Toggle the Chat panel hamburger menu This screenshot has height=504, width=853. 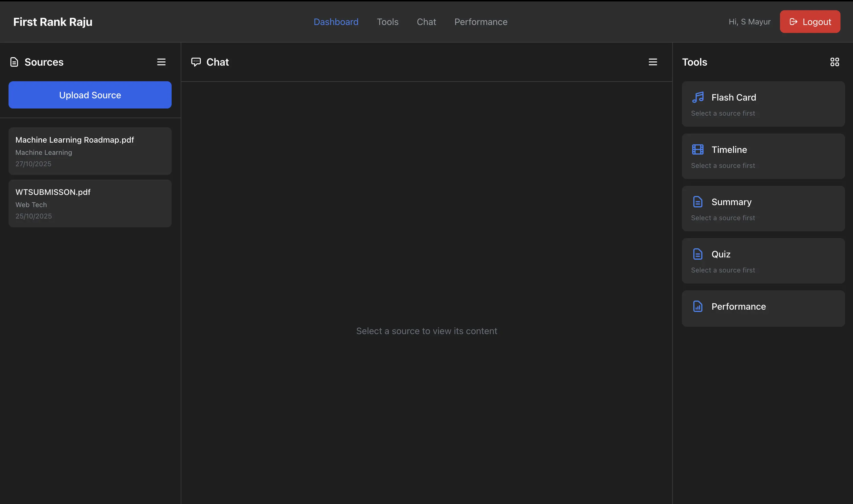653,62
